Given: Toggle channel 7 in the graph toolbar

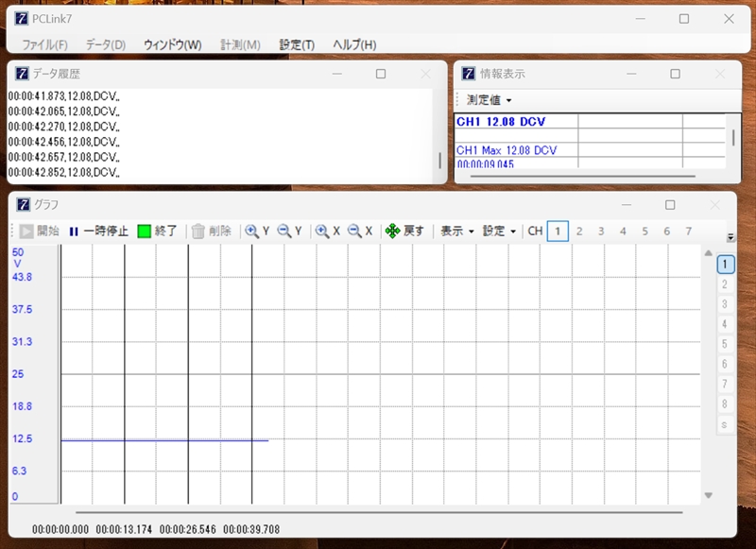Looking at the screenshot, I should click(689, 232).
